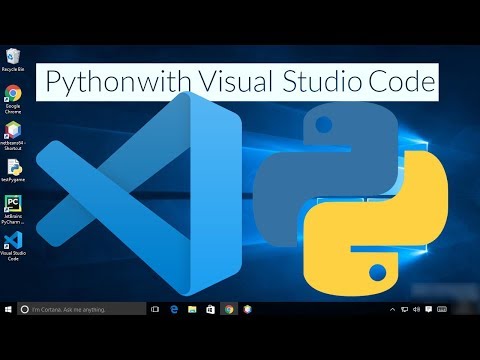This screenshot has width=480, height=360.
Task: Launch Microsoft Edge from the taskbar
Action: 174,309
